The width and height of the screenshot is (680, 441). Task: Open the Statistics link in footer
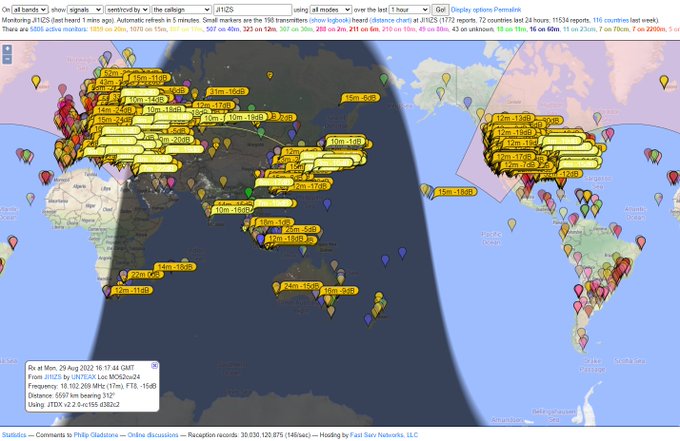(x=14, y=435)
